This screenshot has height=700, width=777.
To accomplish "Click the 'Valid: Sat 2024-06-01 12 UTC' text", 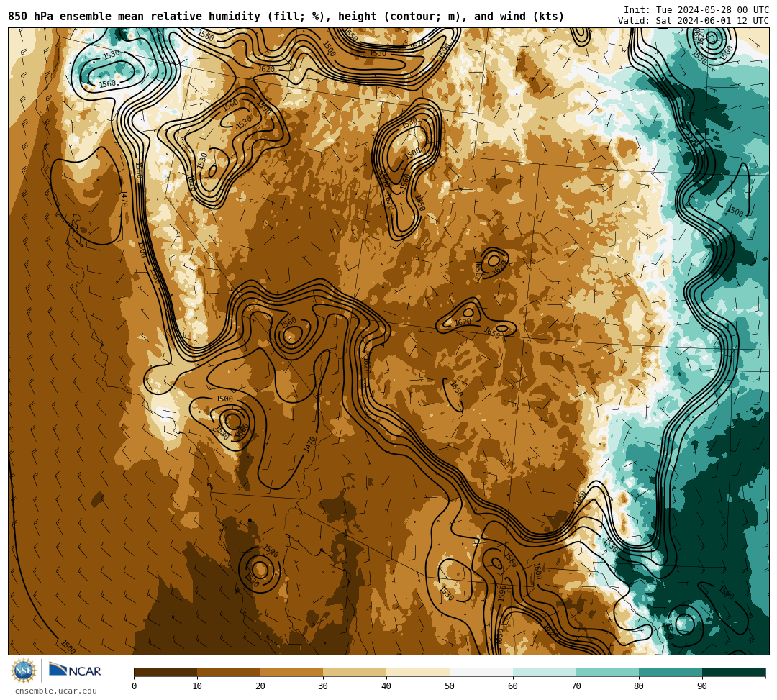I will pos(694,21).
